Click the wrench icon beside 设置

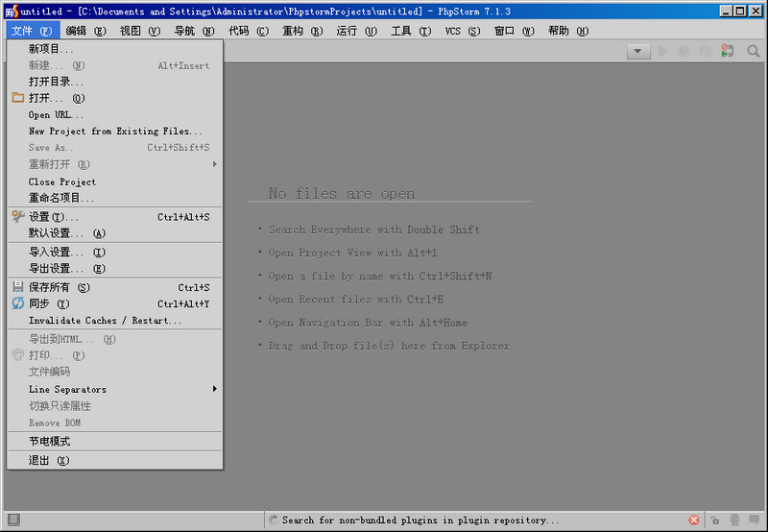(x=18, y=216)
